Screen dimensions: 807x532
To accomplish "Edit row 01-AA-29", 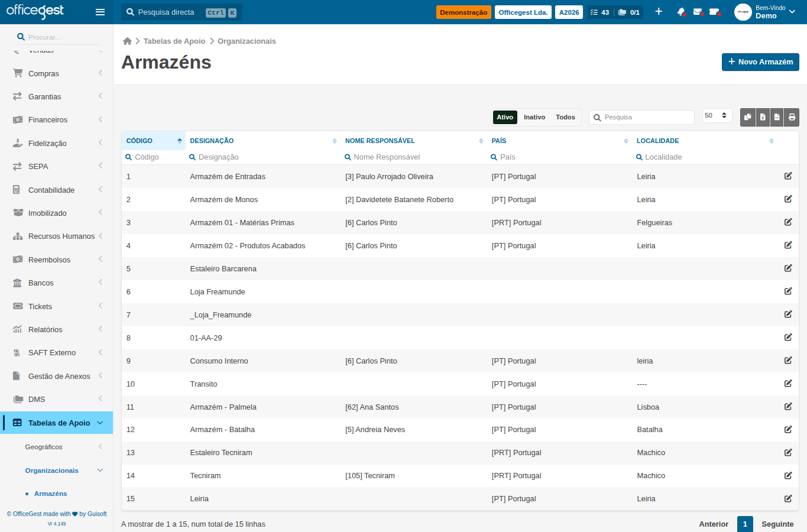I will pos(788,338).
